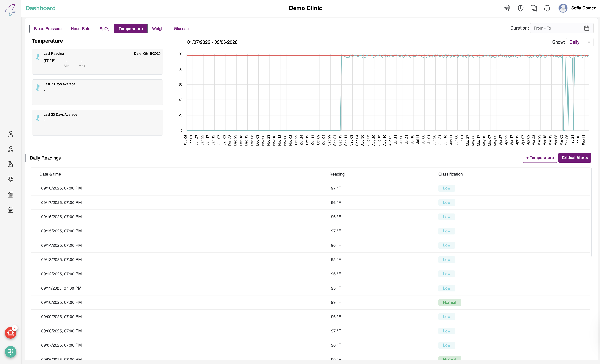Click the Daily Readings table scrollbar

point(591,212)
